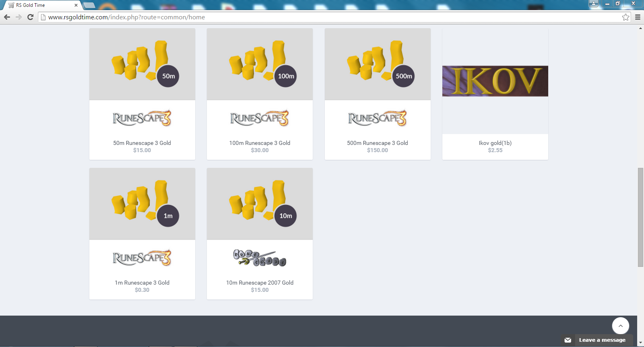Image resolution: width=644 pixels, height=347 pixels.
Task: Open the IKOV banner image
Action: tap(495, 81)
